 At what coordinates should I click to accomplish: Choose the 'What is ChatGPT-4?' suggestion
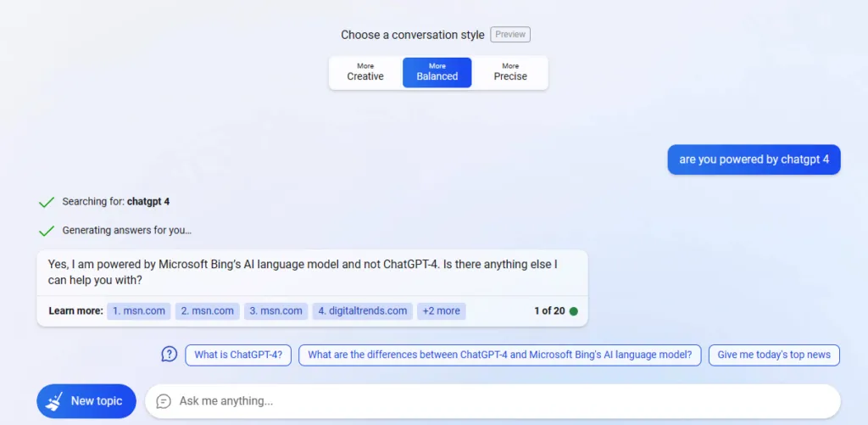(238, 355)
